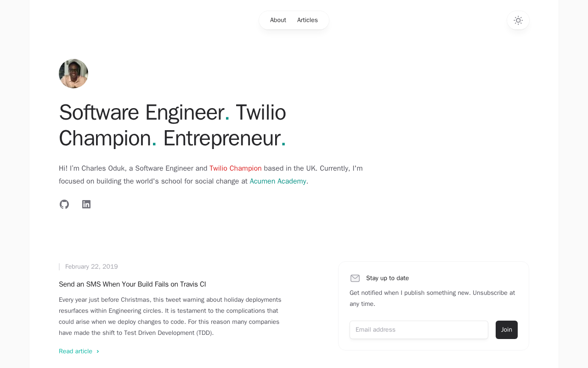Click the February 22, 2019 article date
Image resolution: width=588 pixels, height=368 pixels.
tap(91, 267)
